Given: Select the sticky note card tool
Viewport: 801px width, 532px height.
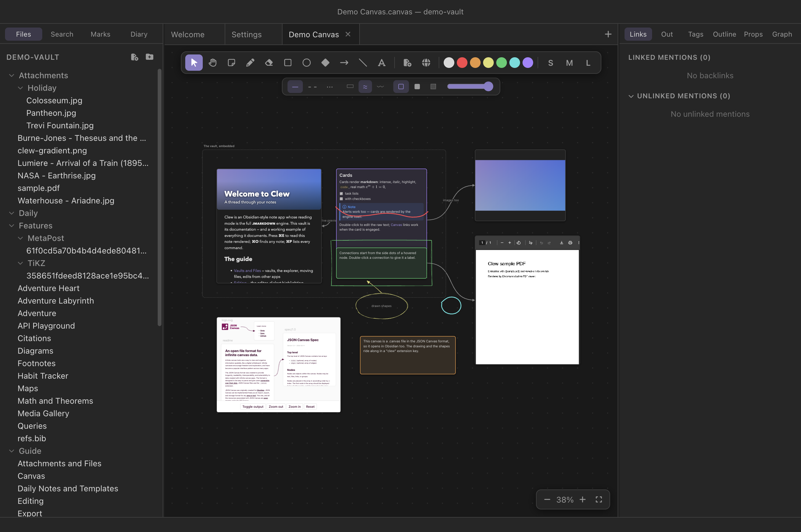Looking at the screenshot, I should [231, 63].
